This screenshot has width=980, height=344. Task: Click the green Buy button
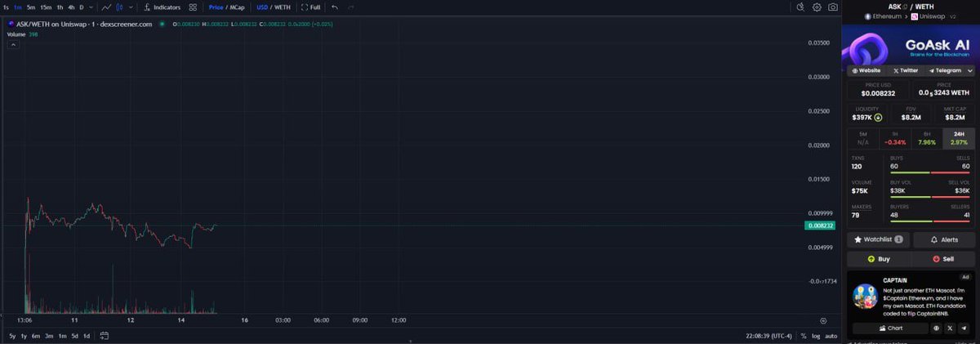(878, 258)
